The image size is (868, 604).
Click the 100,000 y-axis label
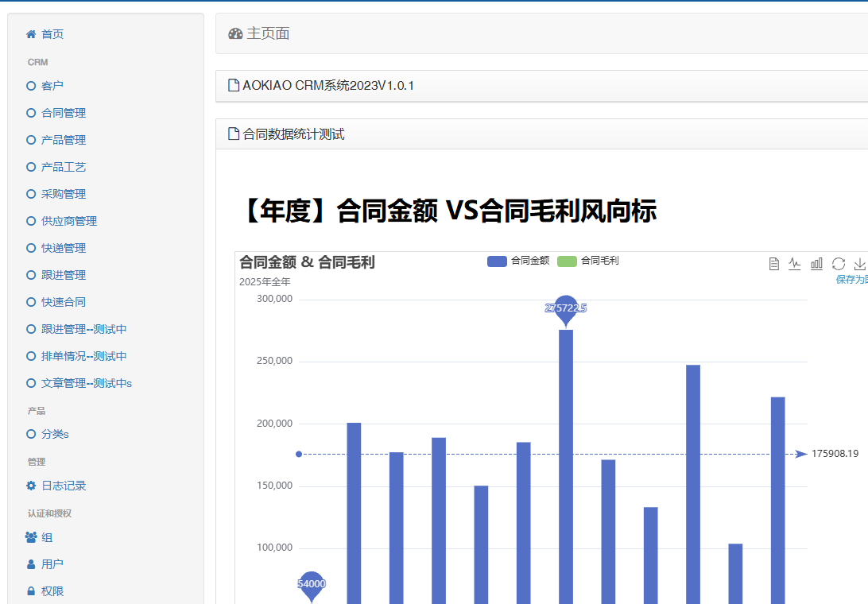(274, 548)
